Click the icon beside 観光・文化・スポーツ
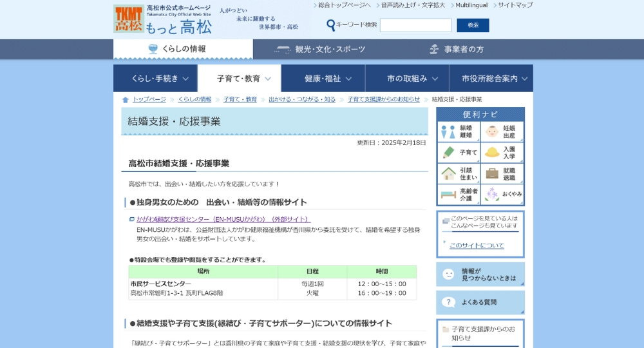The image size is (644, 348). tap(282, 50)
